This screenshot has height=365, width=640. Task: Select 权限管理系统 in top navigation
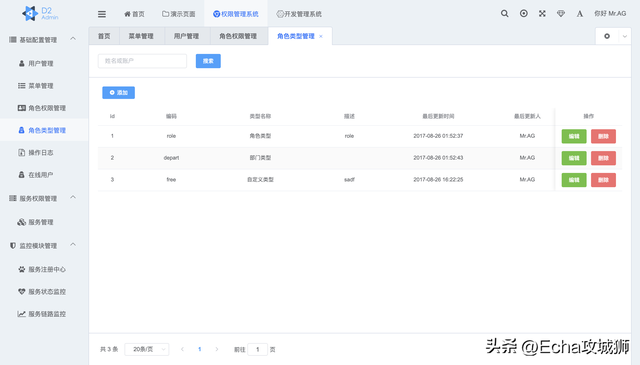click(x=236, y=14)
